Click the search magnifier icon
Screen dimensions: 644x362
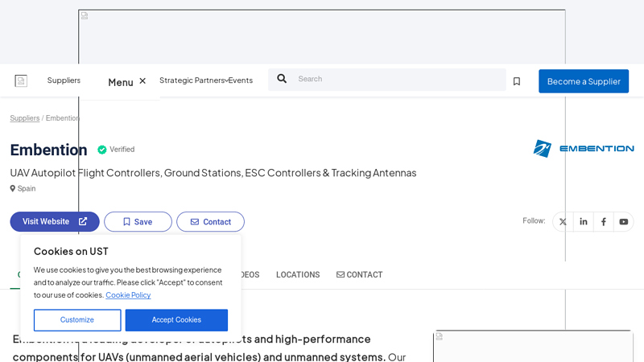pyautogui.click(x=282, y=79)
